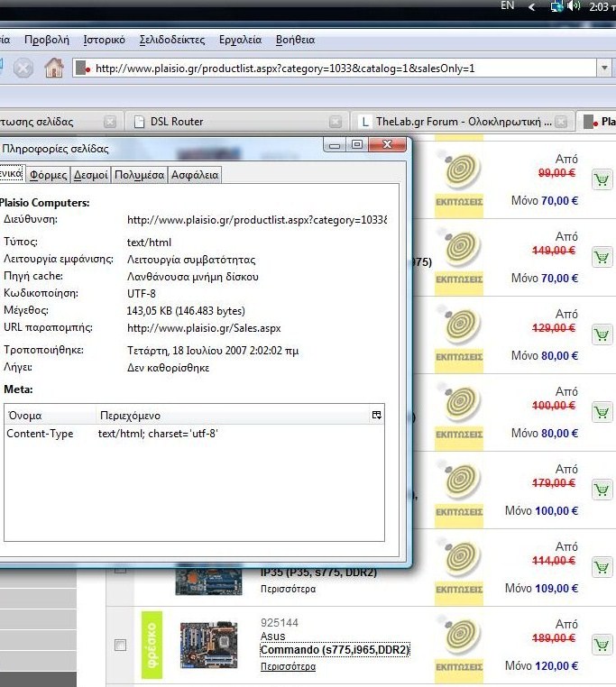Open the Προβολή menu
The width and height of the screenshot is (616, 687).
[x=47, y=40]
